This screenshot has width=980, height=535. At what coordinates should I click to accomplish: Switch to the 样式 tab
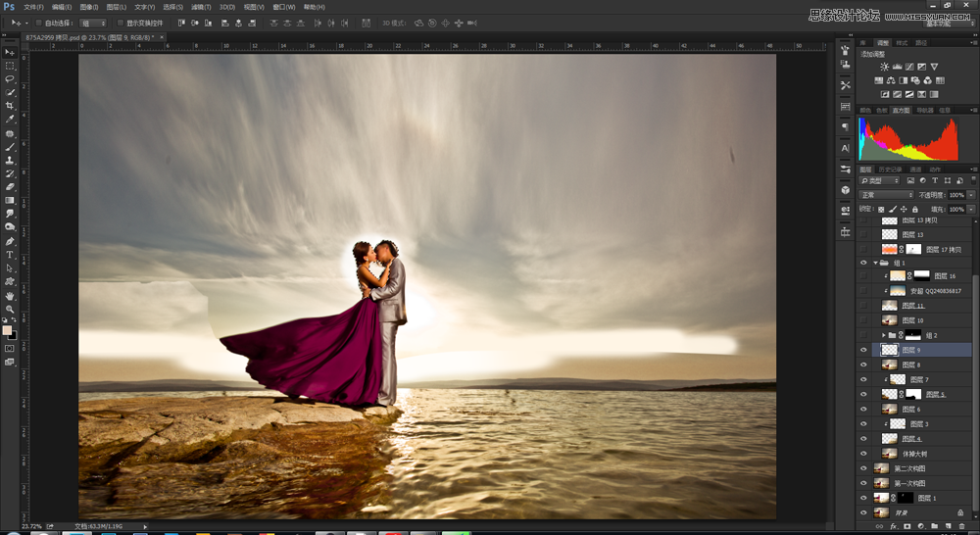click(x=902, y=42)
